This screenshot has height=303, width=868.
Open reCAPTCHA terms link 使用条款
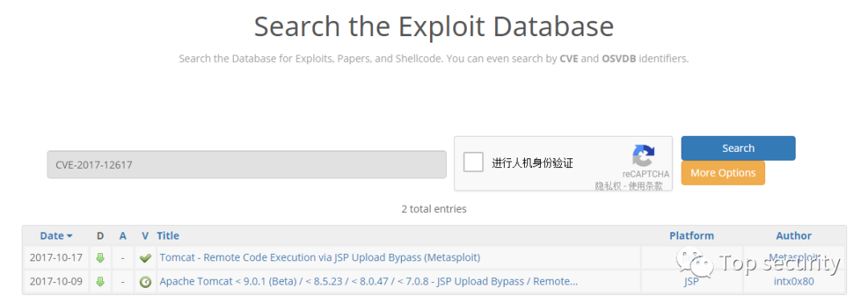pyautogui.click(x=646, y=186)
